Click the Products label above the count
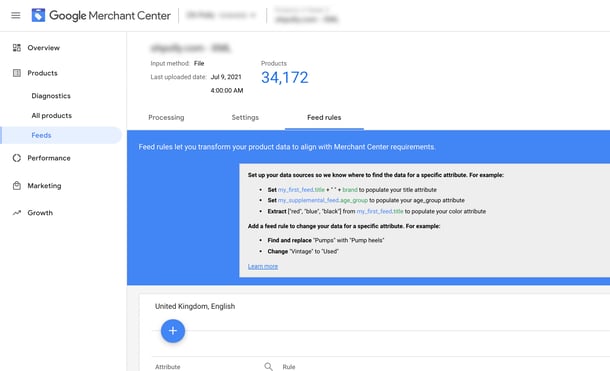610x371 pixels. (274, 63)
